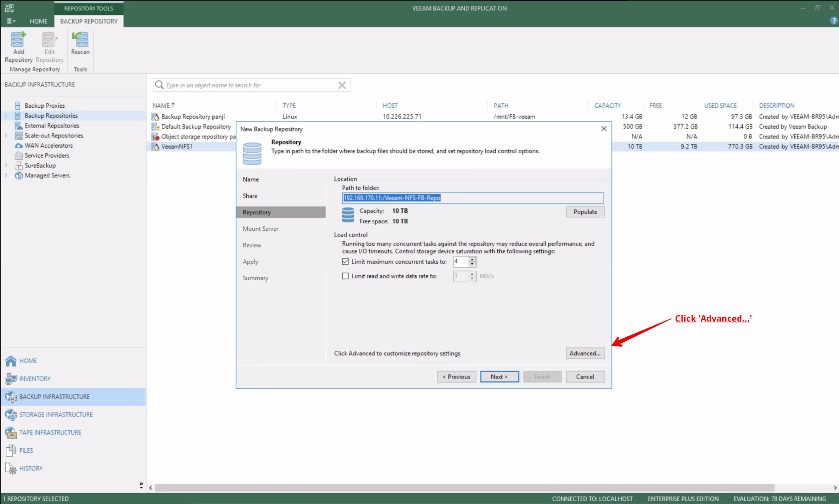Close the New Backup Repository dialog

click(603, 129)
